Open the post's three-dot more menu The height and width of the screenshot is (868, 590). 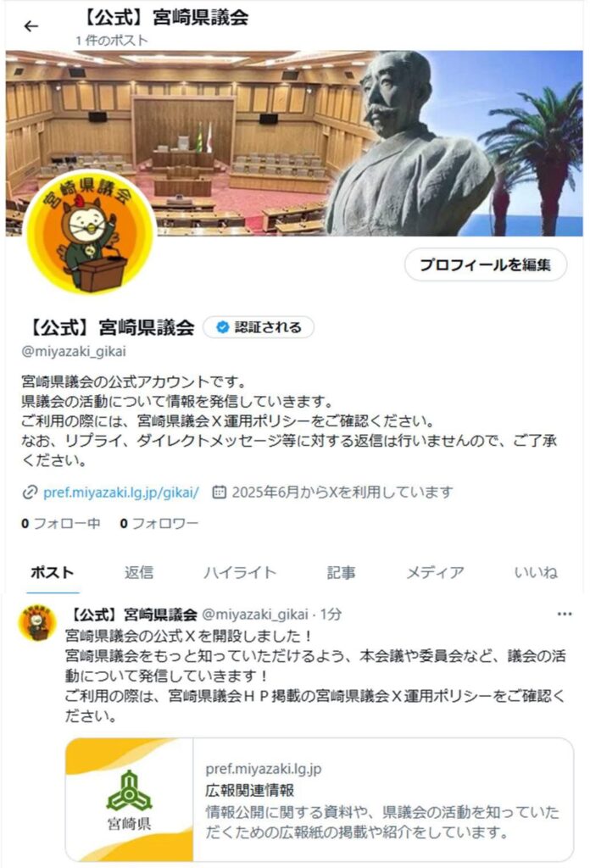tap(564, 614)
